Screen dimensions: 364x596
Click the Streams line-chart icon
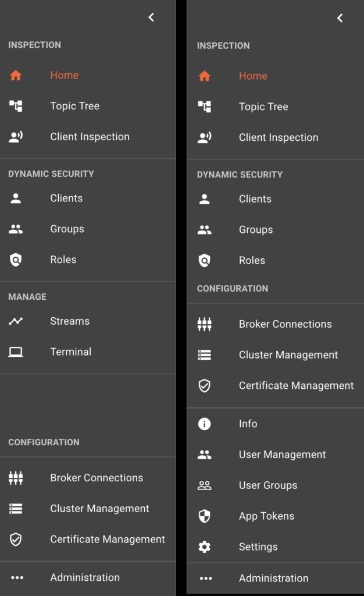[16, 321]
